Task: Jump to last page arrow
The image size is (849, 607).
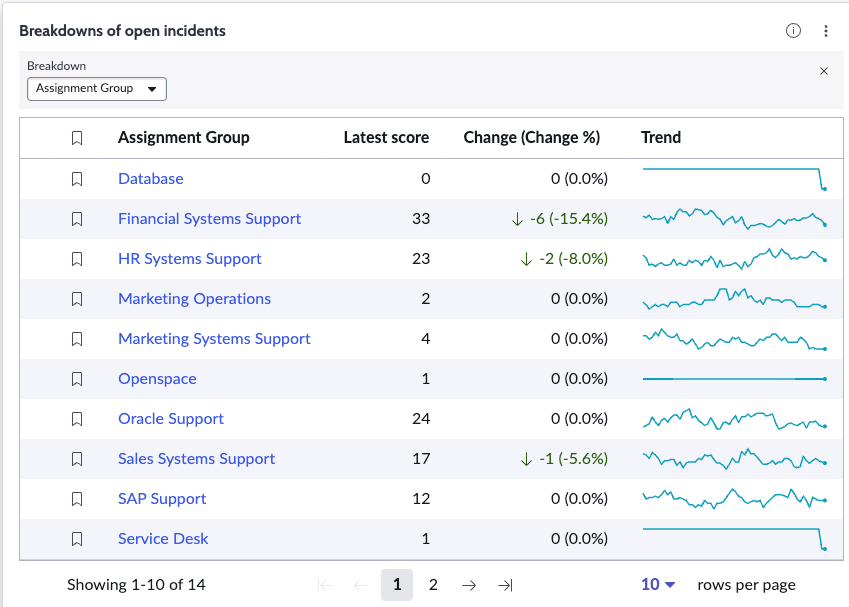Action: pos(505,585)
